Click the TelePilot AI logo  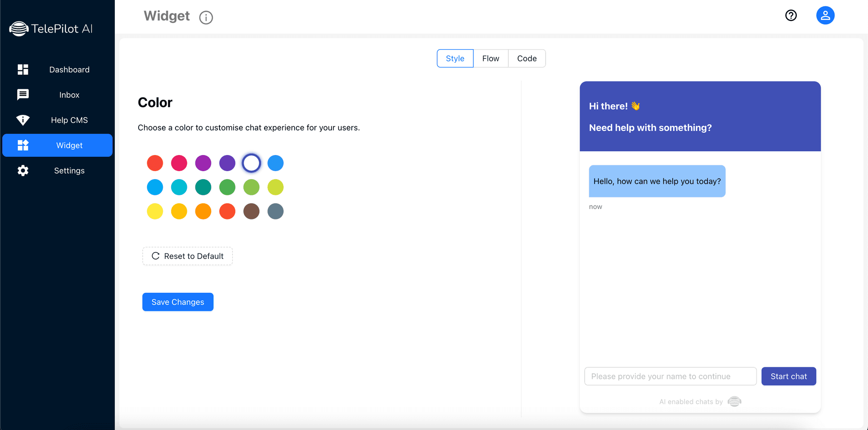(x=51, y=29)
